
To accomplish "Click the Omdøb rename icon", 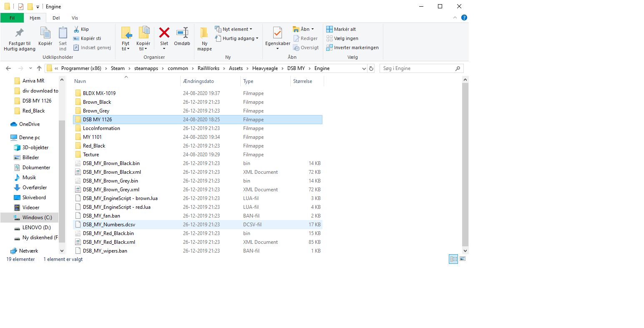I will tap(182, 33).
